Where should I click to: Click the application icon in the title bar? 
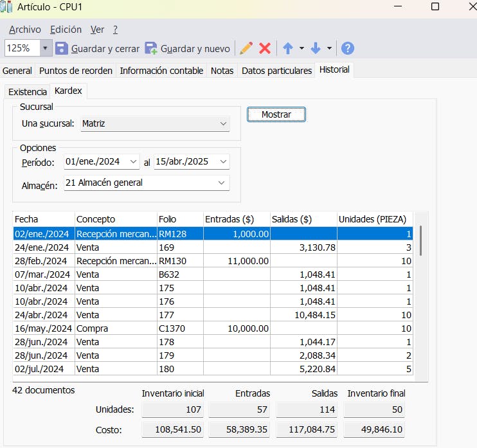6,7
